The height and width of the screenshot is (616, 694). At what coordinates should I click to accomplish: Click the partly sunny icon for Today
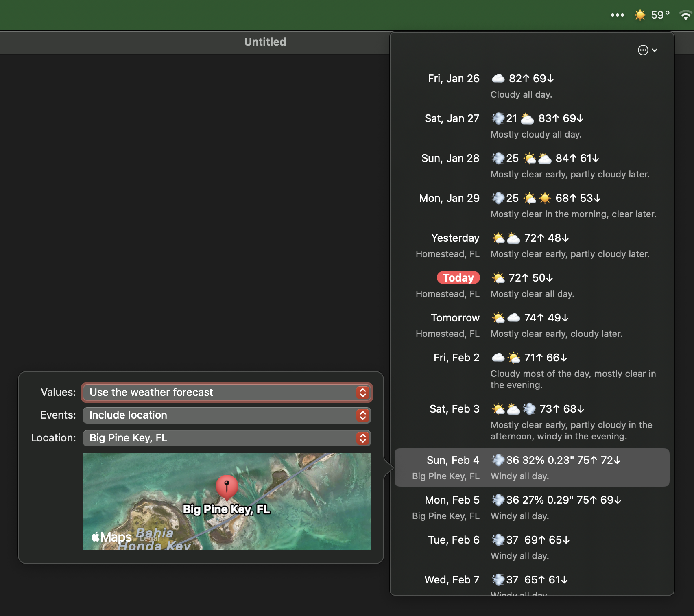[x=498, y=278]
